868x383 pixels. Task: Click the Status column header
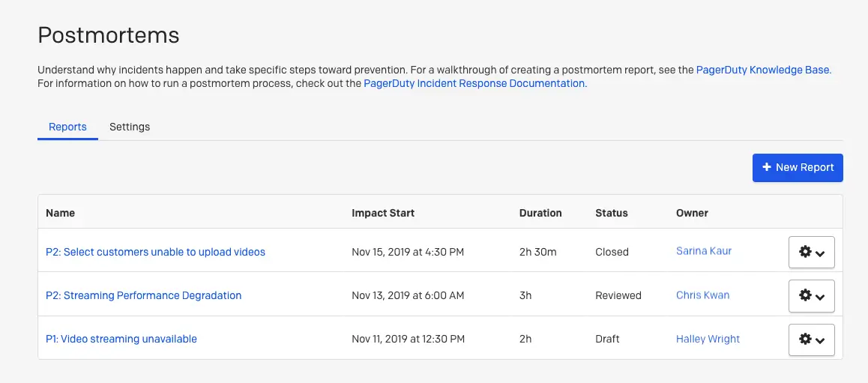coord(612,213)
